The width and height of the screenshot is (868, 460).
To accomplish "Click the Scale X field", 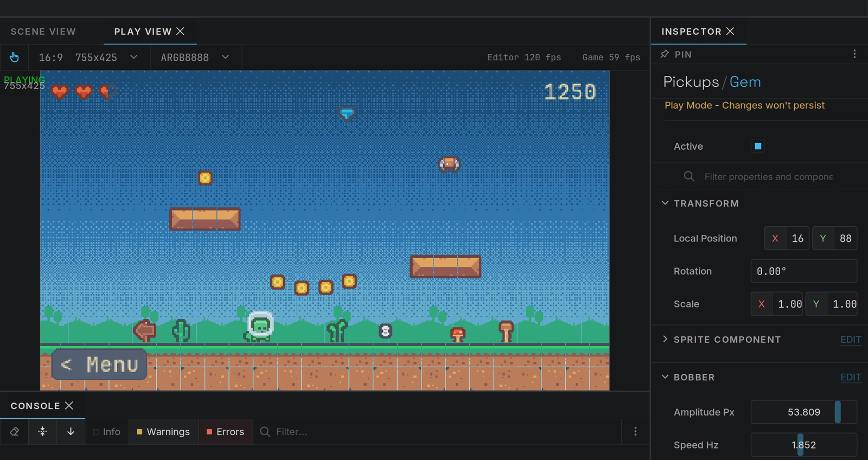I will coord(777,304).
